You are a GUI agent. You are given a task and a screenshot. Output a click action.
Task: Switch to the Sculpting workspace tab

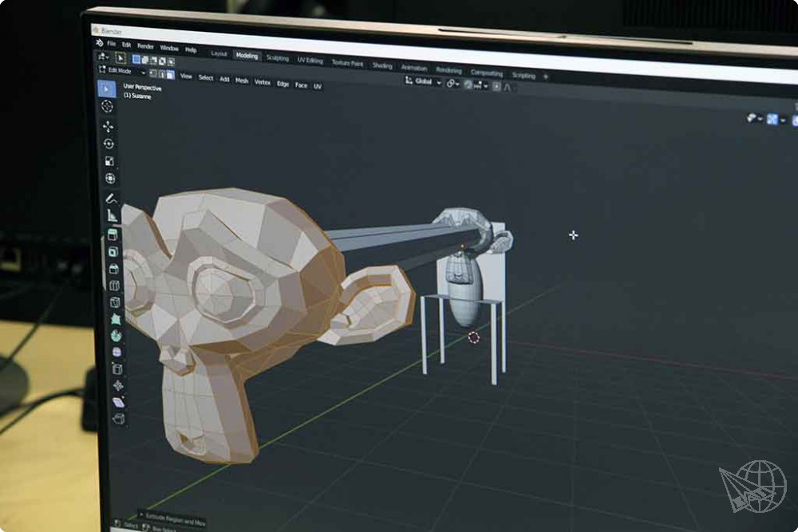pyautogui.click(x=278, y=58)
